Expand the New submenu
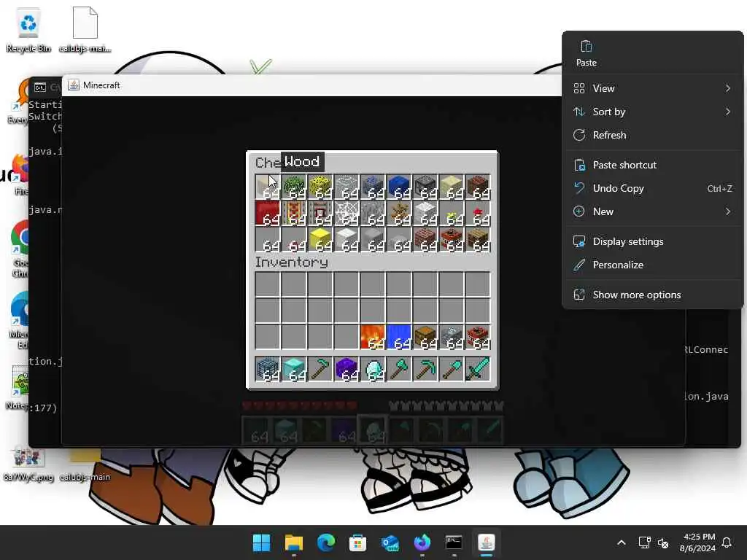The height and width of the screenshot is (560, 747). point(652,211)
